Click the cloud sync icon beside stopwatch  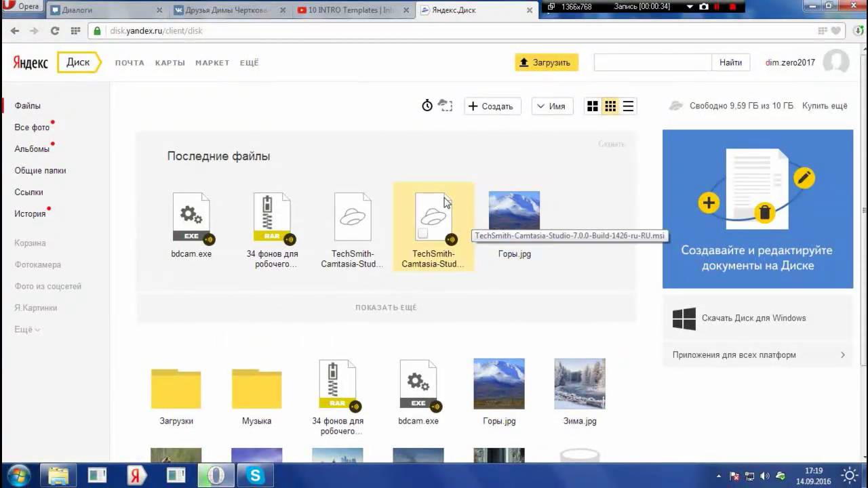(445, 105)
